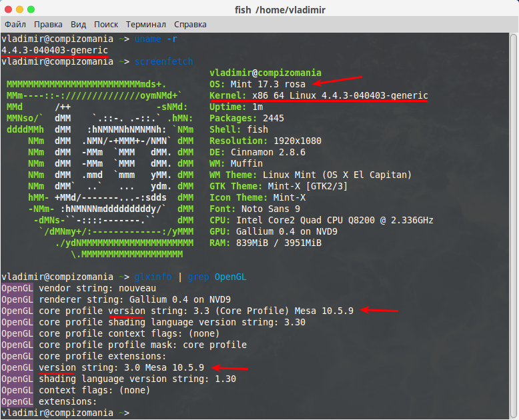519x420 pixels.
Task: Click the 'shading language version string: 1.30' line
Action: [119, 379]
